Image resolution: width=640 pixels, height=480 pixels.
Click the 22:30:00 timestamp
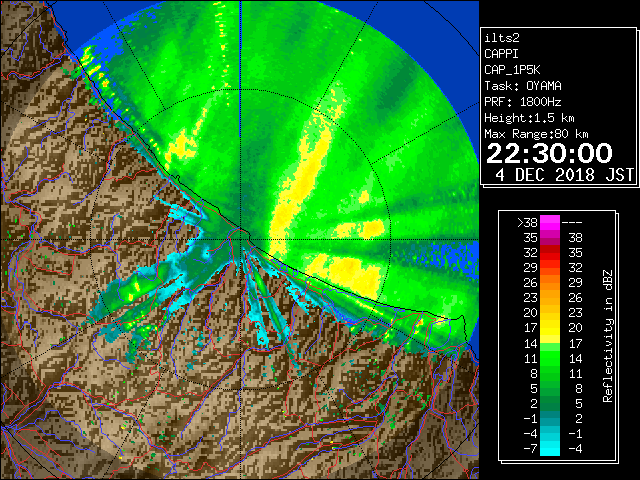[x=549, y=154]
